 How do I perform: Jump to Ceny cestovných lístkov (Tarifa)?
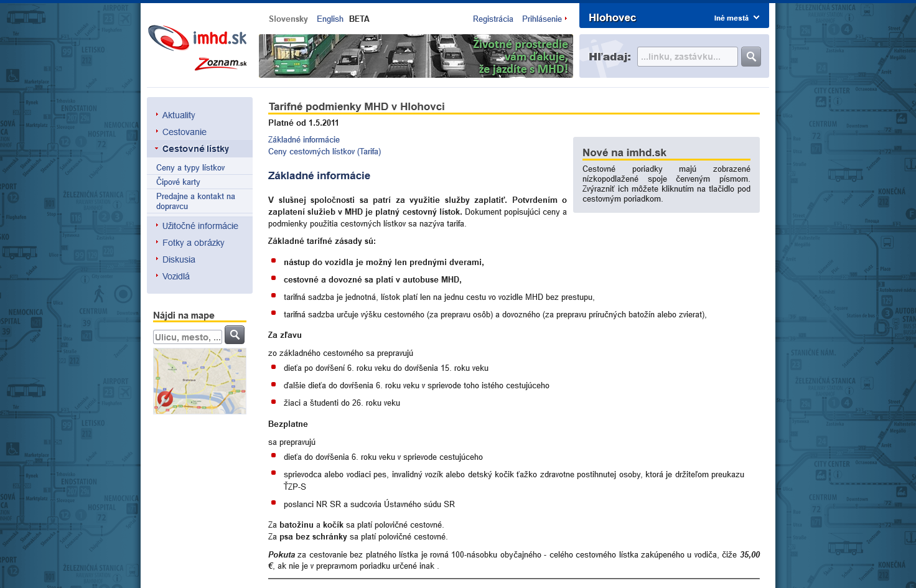coord(324,151)
